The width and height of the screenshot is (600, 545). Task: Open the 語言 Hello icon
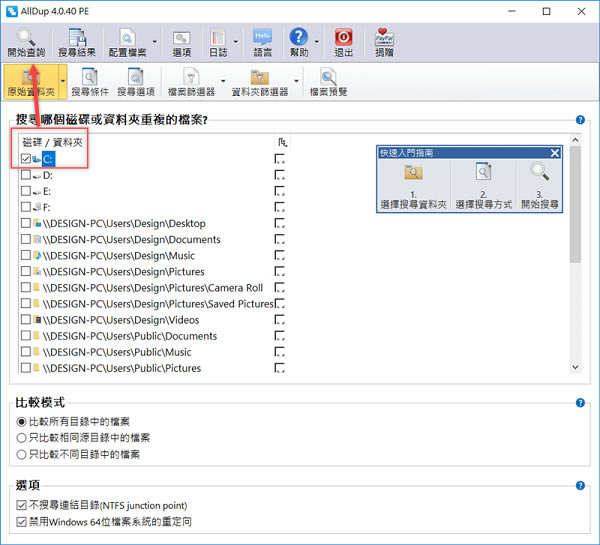pos(262,38)
